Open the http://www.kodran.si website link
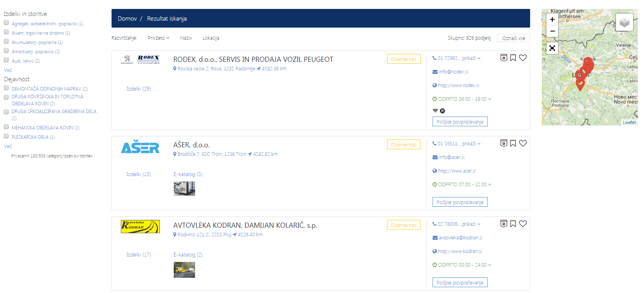This screenshot has height=293, width=644. click(x=460, y=251)
